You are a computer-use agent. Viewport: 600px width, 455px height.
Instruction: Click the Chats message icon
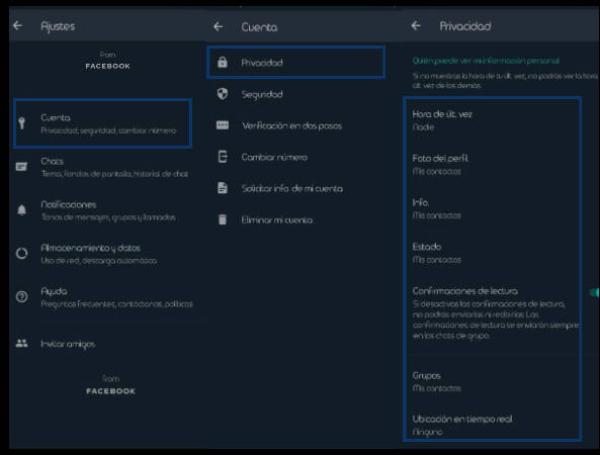(21, 166)
